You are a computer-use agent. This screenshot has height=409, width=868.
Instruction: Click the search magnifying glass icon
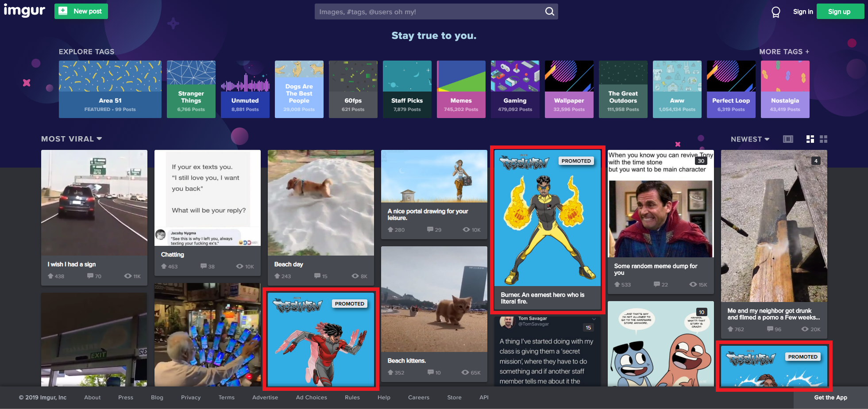[549, 11]
